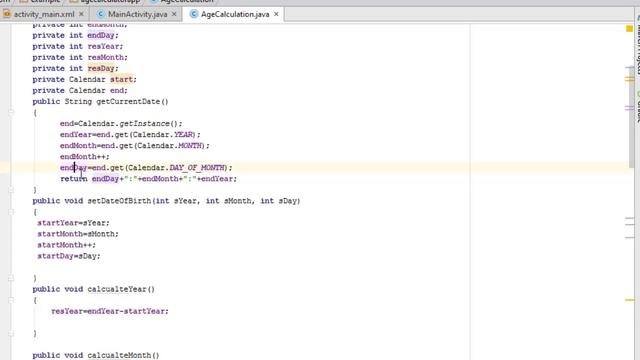This screenshot has width=640, height=360.
Task: Click the class icon on AgeCalculation.java tab
Action: pos(194,14)
